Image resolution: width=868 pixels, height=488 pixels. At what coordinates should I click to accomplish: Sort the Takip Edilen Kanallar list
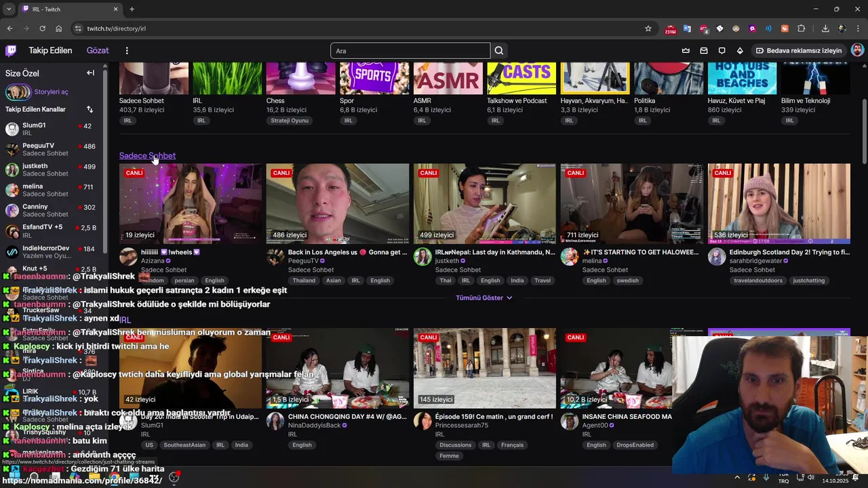[90, 109]
